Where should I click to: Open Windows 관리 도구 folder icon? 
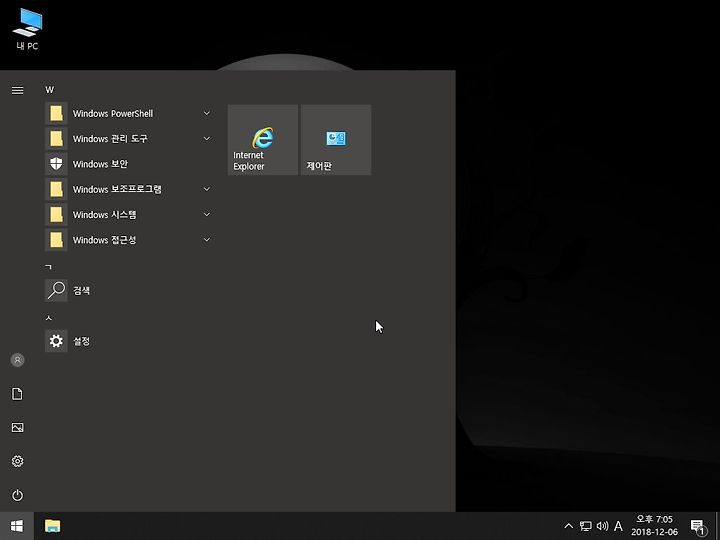56,139
